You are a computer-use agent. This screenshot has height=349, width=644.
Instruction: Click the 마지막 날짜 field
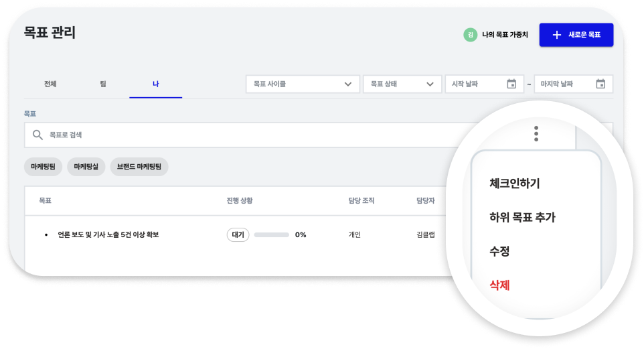[x=573, y=84]
